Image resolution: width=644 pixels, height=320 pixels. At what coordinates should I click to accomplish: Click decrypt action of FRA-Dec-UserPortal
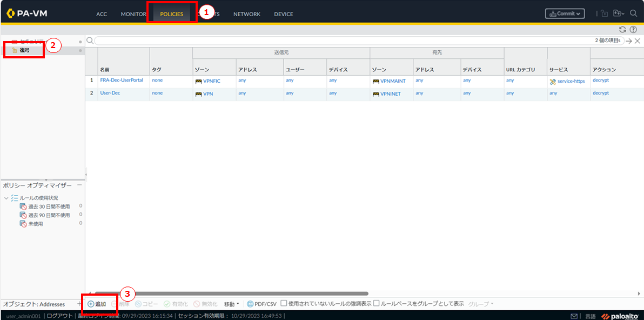coord(600,80)
